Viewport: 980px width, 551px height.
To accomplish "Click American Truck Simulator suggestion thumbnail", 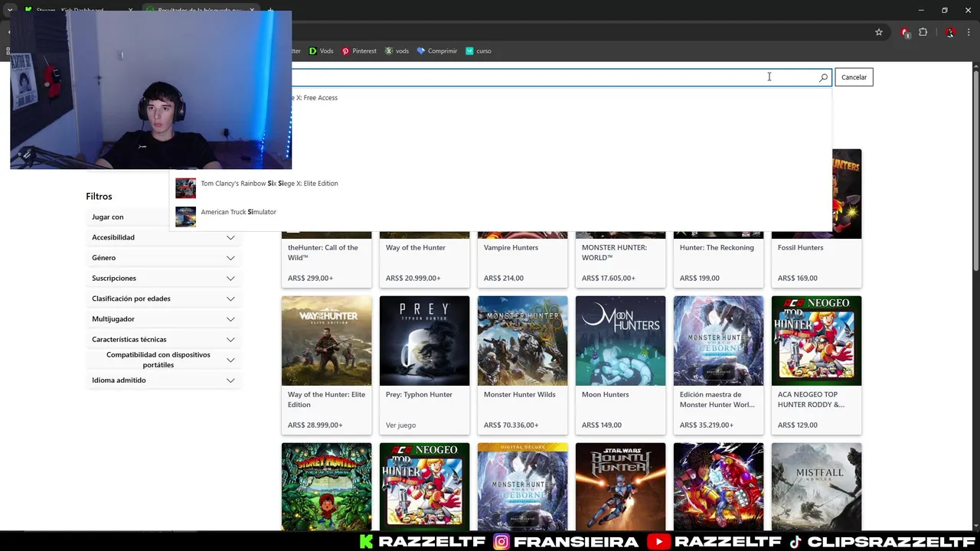I will pyautogui.click(x=185, y=217).
